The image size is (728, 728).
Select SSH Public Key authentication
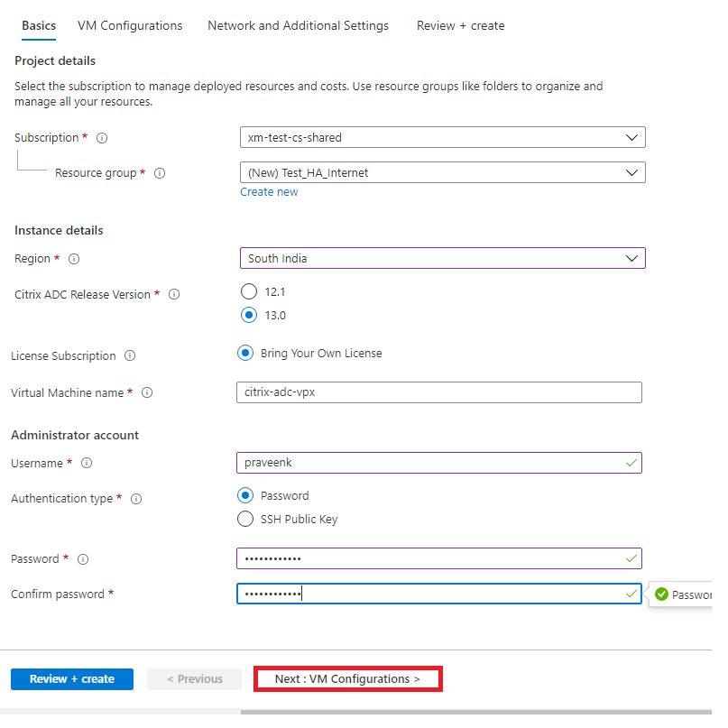245,519
